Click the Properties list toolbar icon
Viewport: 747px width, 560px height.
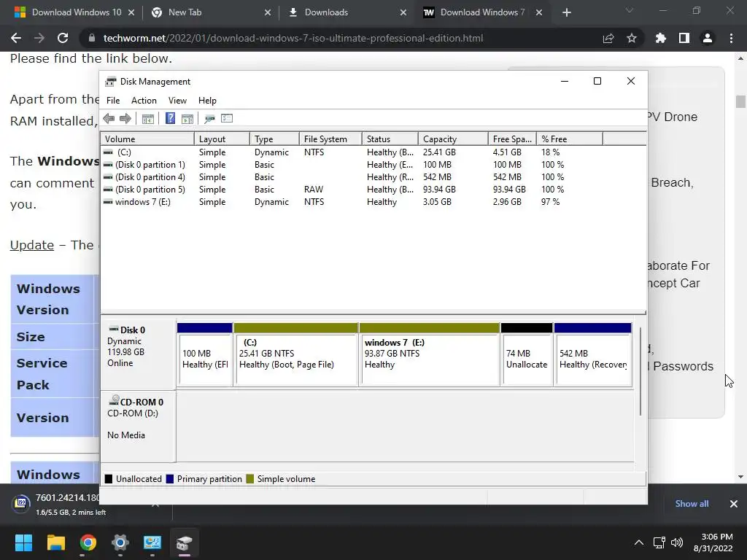(x=227, y=119)
